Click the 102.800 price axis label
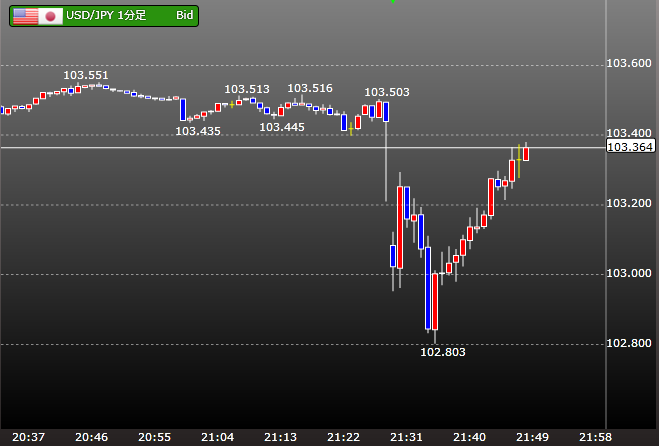This screenshot has height=446, width=659. tap(629, 344)
